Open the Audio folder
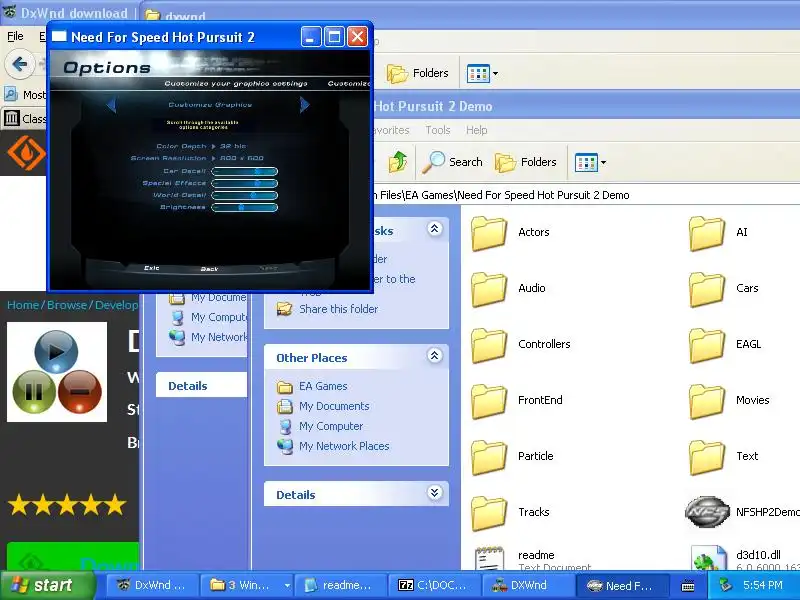 (x=508, y=289)
